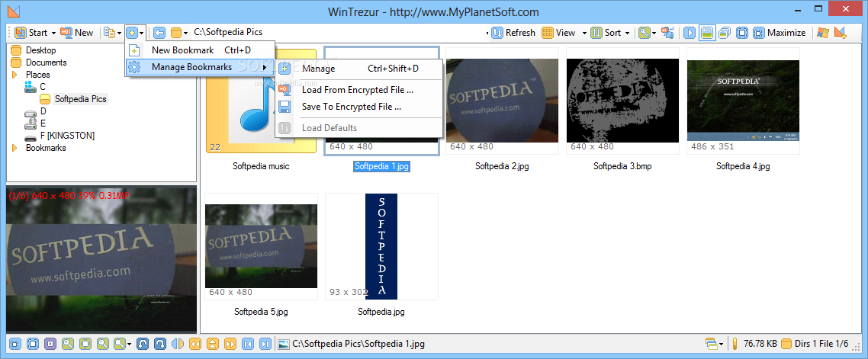The image size is (868, 359).
Task: Click the first zoom magnifier icon in bottom toolbar
Action: (68, 344)
